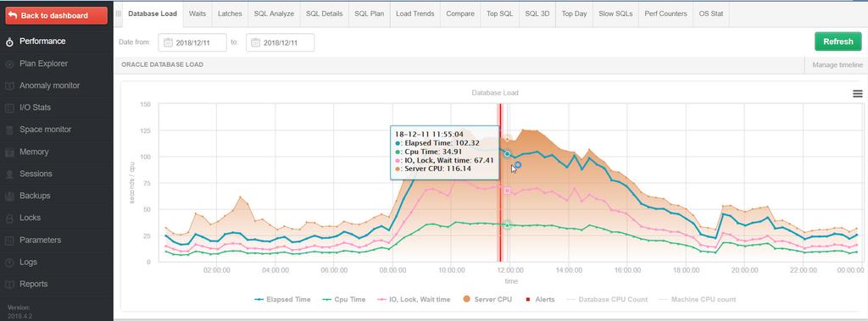Open the Performance sidebar section

coord(42,41)
